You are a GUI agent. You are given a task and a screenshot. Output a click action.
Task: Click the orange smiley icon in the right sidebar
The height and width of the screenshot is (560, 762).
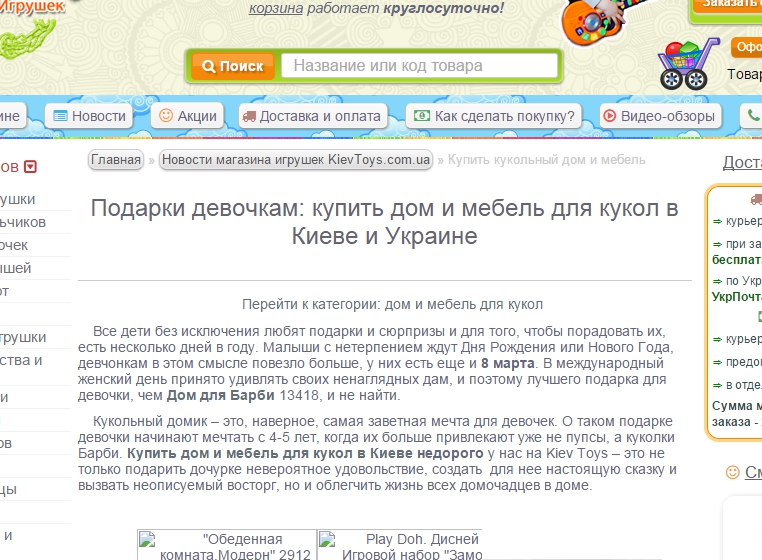pyautogui.click(x=732, y=472)
